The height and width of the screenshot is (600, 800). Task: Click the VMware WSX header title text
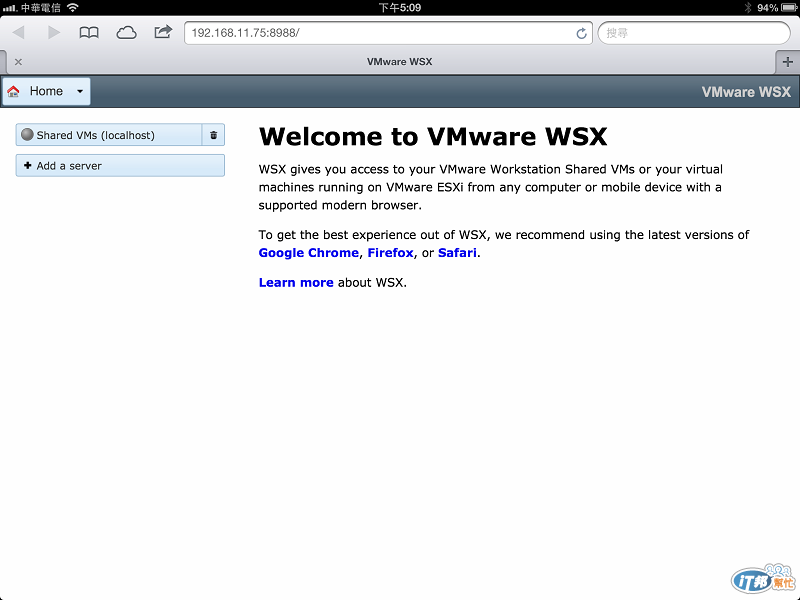(x=746, y=92)
